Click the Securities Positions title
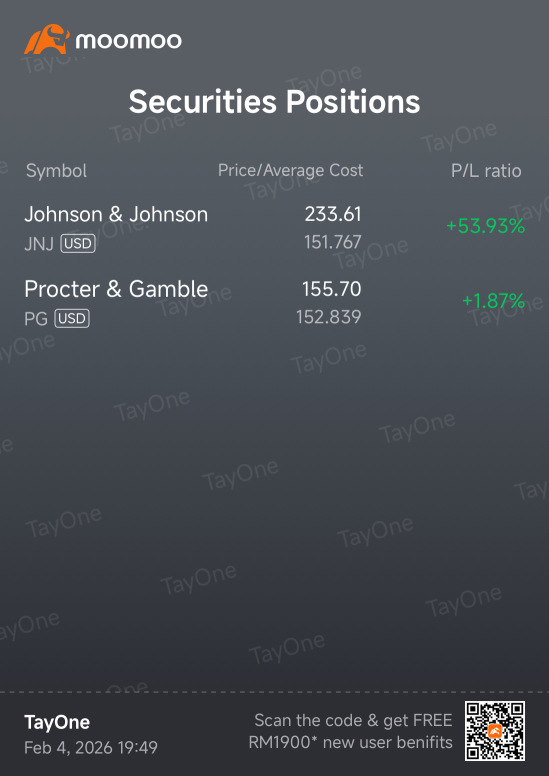 tap(274, 102)
